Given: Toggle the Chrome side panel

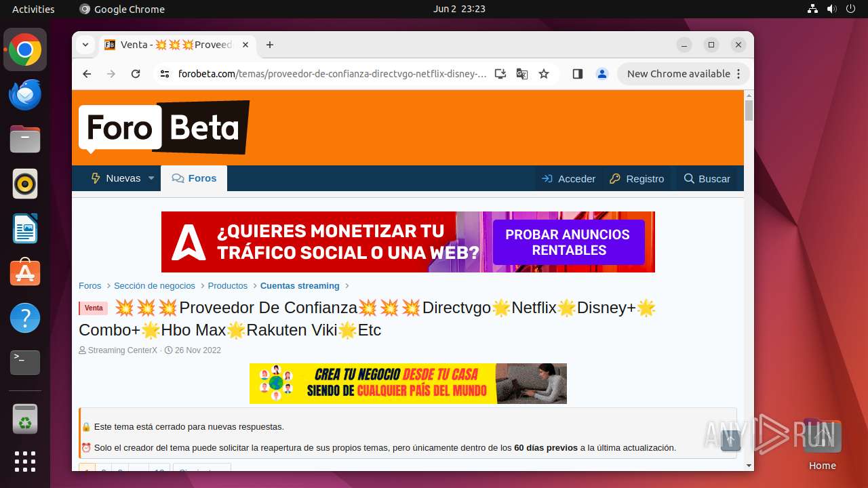Looking at the screenshot, I should [x=578, y=74].
